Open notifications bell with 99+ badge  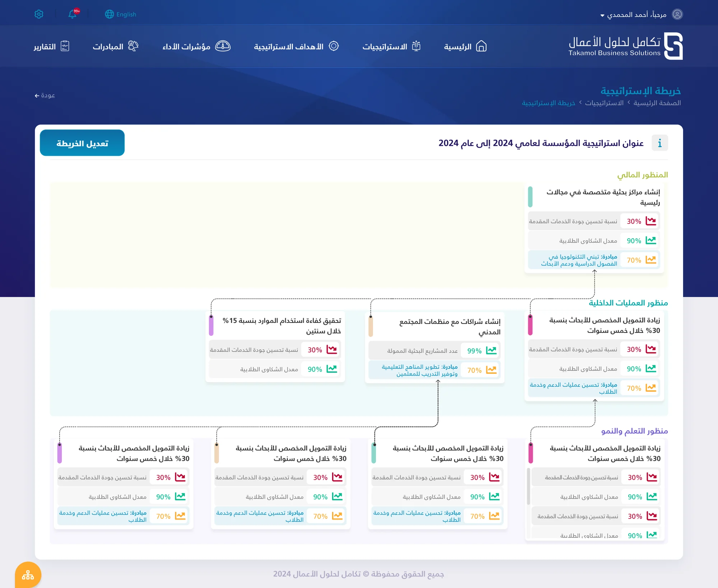click(73, 14)
